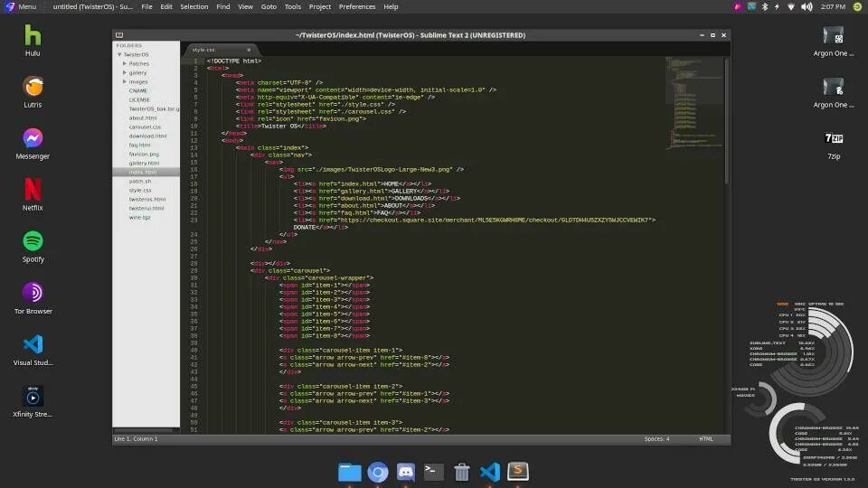
Task: Expand the Patches folder
Action: tap(125, 63)
